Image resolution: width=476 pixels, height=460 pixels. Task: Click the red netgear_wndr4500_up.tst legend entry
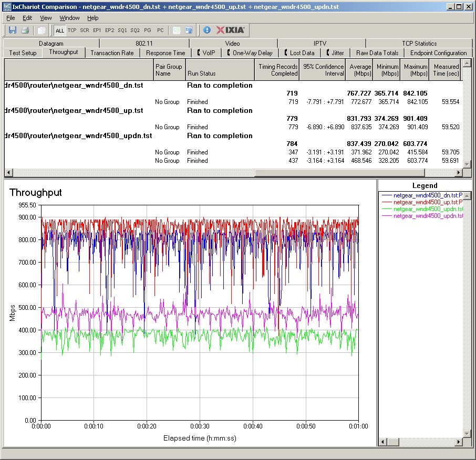click(422, 202)
